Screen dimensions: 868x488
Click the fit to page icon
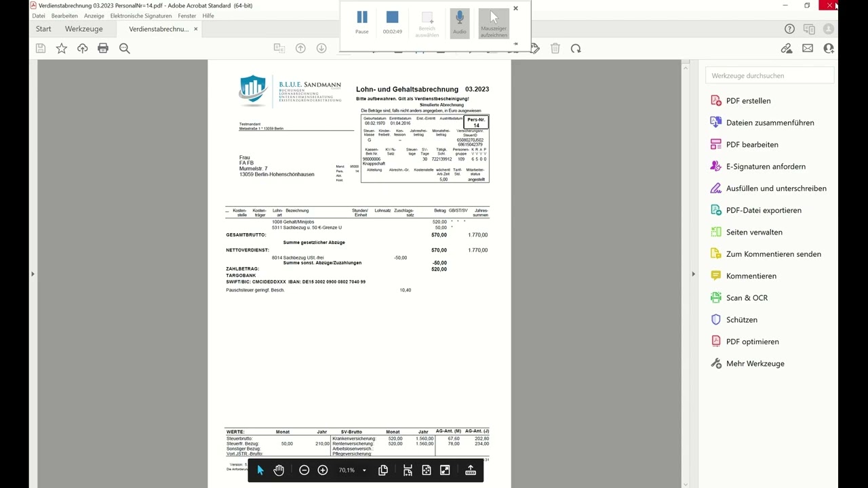click(427, 470)
